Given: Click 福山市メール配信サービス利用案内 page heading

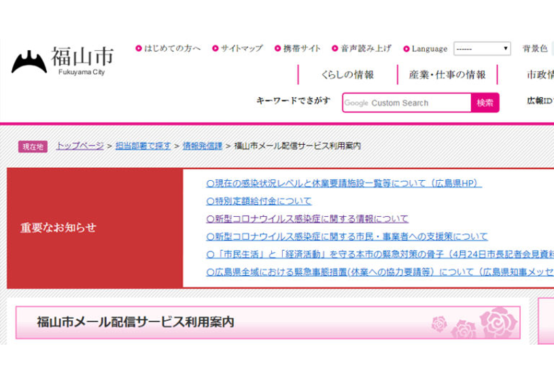Looking at the screenshot, I should point(136,322).
